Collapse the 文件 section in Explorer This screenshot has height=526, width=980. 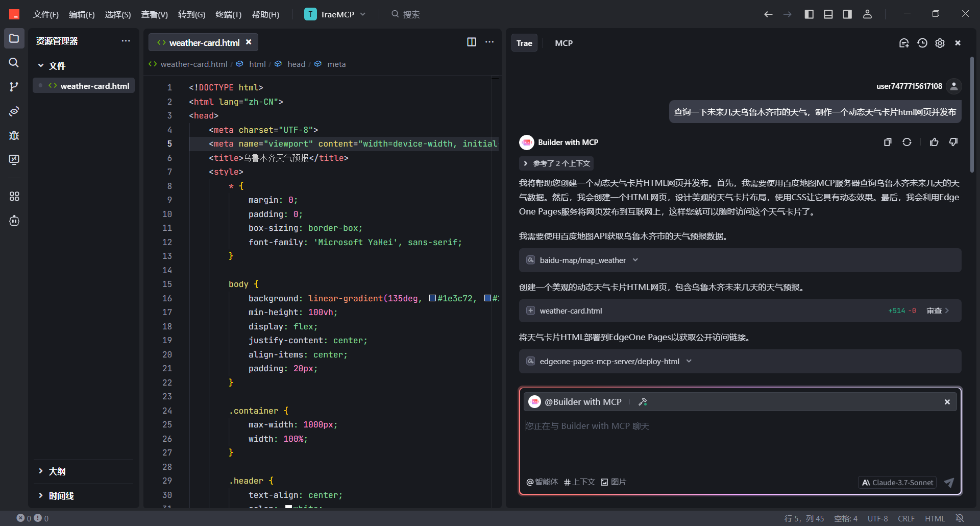pyautogui.click(x=41, y=65)
